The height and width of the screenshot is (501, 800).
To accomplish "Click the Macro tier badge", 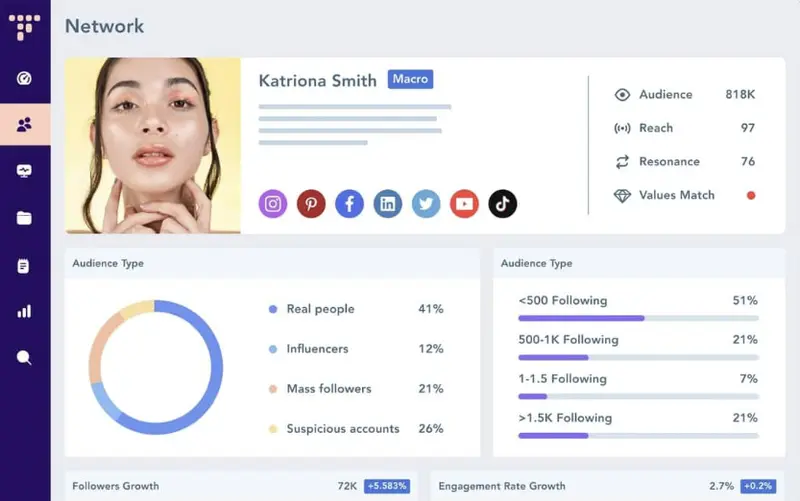I will pyautogui.click(x=410, y=79).
